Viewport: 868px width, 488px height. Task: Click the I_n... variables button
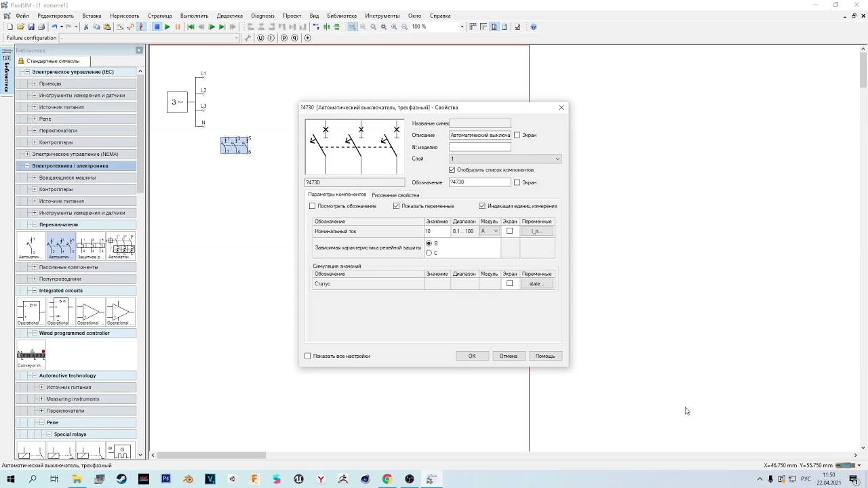click(x=536, y=231)
